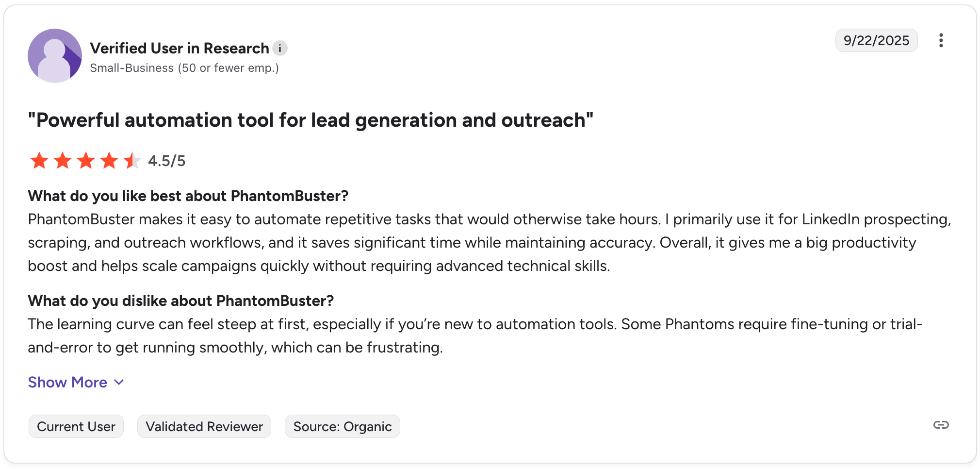Open the review title about lead generation

pos(310,120)
